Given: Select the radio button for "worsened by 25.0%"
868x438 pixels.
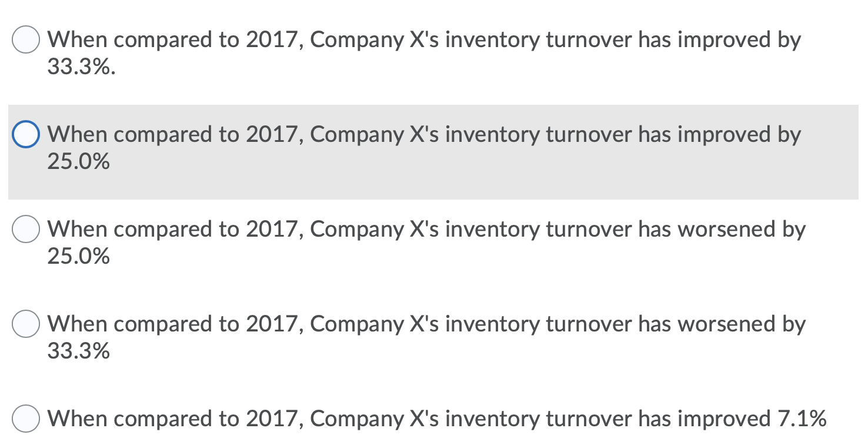Looking at the screenshot, I should pyautogui.click(x=26, y=229).
